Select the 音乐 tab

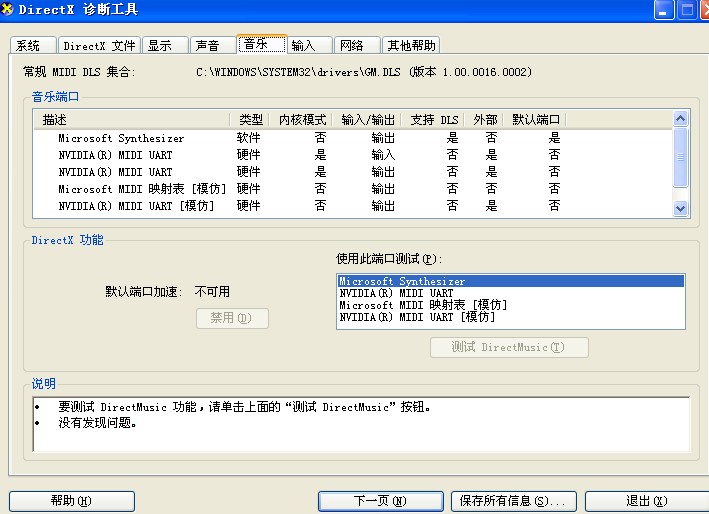(262, 44)
